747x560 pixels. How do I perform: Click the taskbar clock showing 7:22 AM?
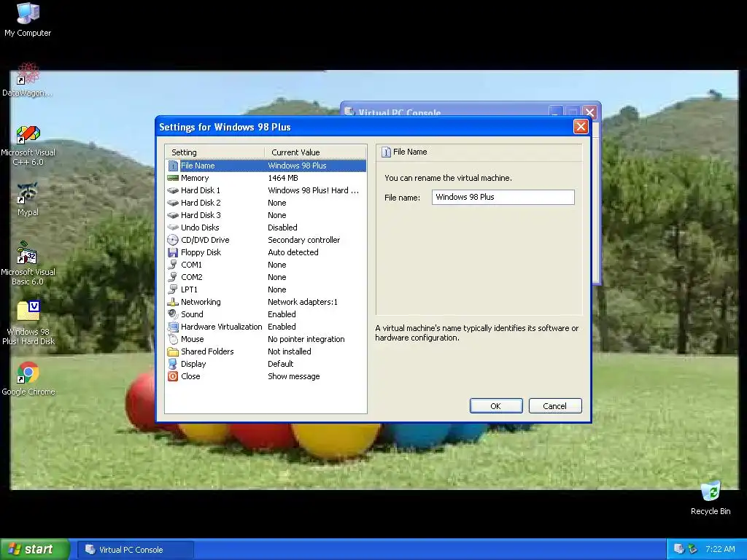tap(720, 549)
